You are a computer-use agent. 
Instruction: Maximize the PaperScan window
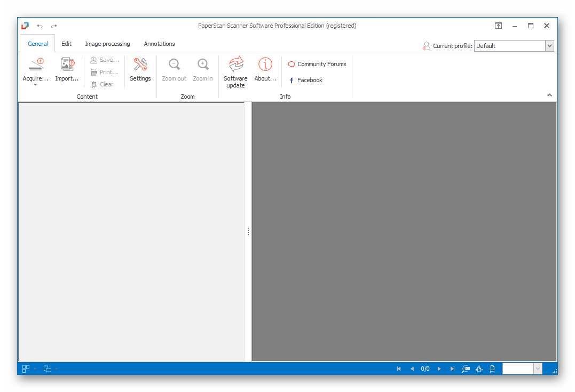pos(530,26)
